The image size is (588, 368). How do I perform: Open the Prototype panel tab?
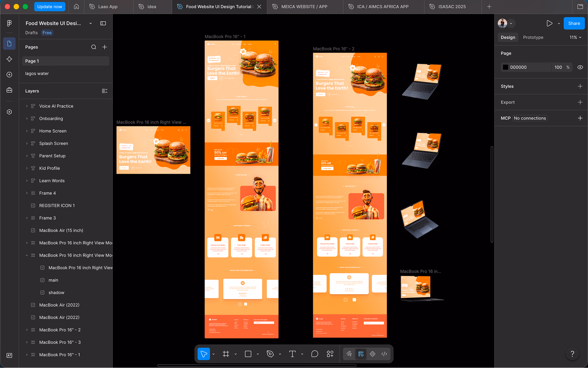533,37
